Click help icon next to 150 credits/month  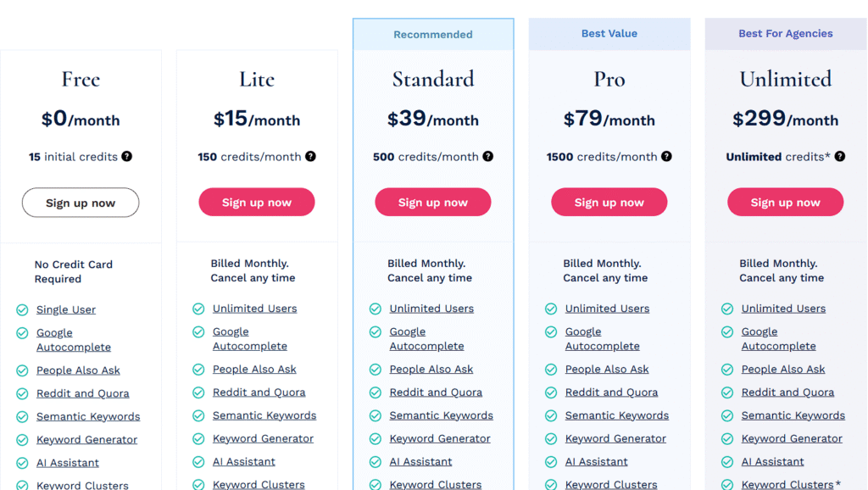[311, 157]
